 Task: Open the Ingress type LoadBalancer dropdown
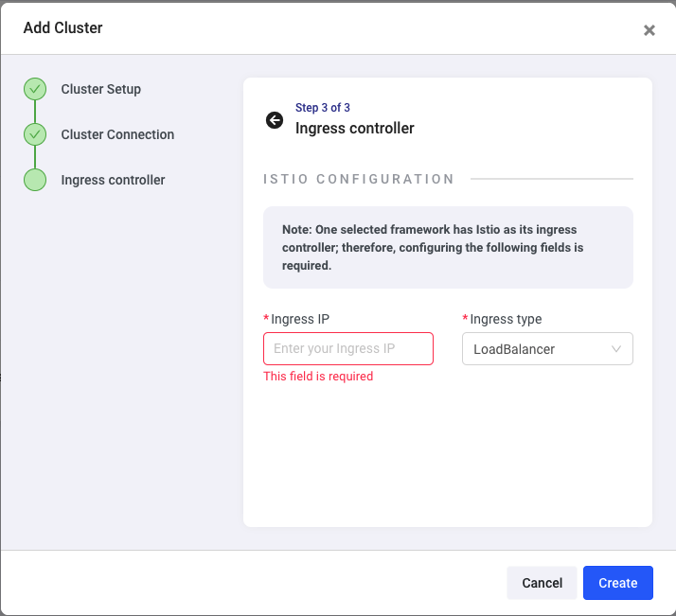(547, 348)
